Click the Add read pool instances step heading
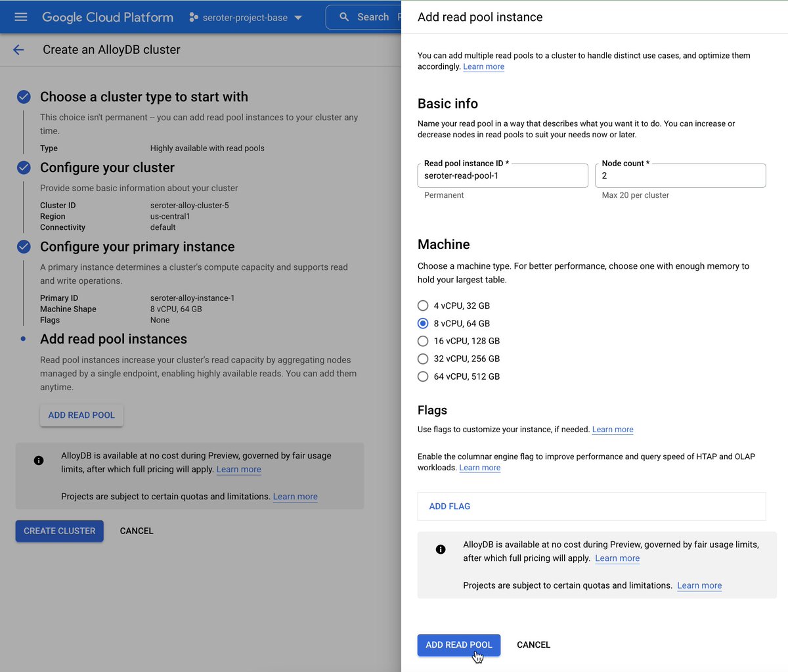 click(114, 339)
